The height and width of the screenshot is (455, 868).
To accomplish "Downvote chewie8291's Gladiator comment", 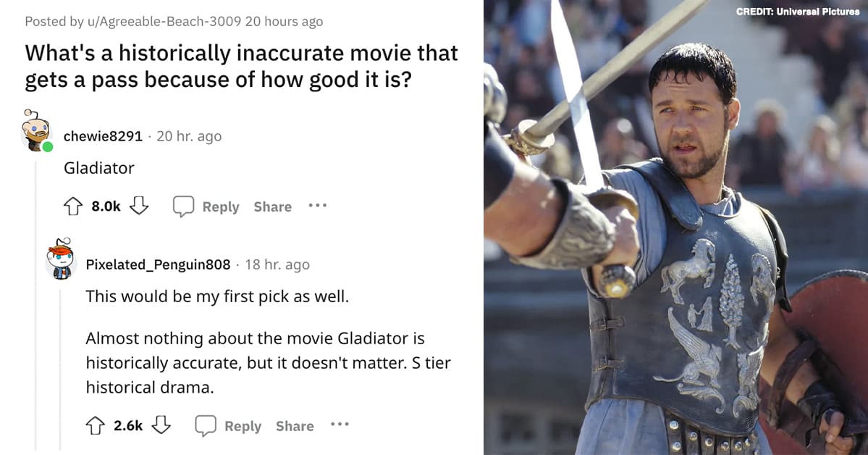I will [x=138, y=206].
